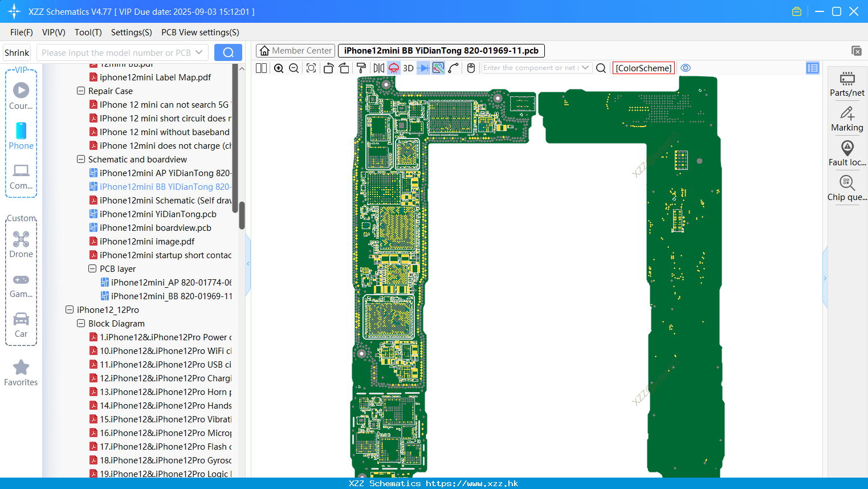
Task: Fit board to screen icon
Action: (311, 68)
